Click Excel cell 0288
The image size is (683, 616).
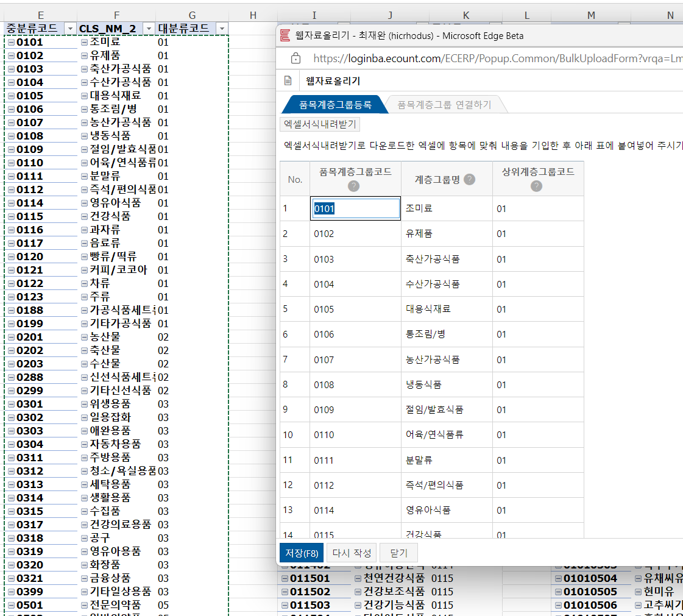[41, 377]
